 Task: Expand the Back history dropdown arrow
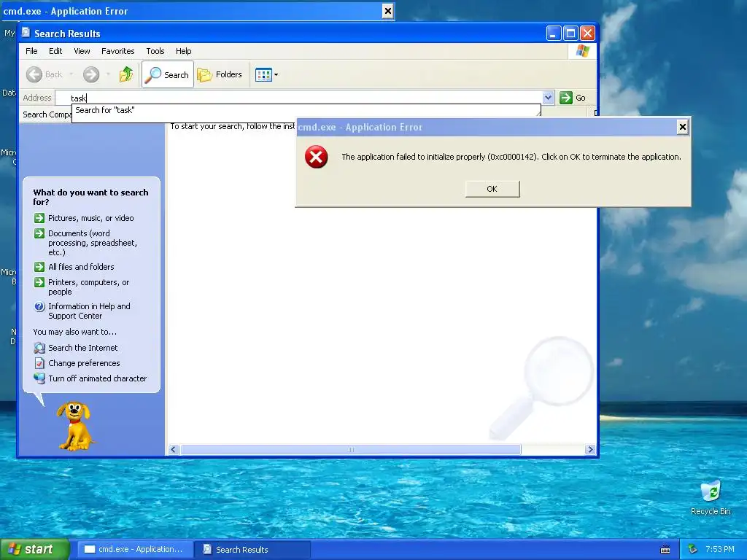[x=71, y=74]
